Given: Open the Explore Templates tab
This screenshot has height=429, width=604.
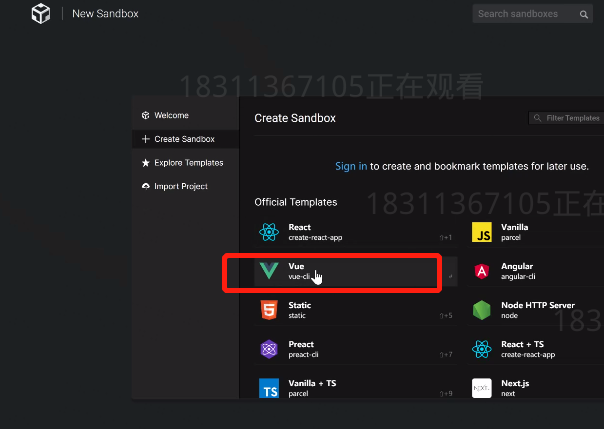Looking at the screenshot, I should pyautogui.click(x=185, y=163).
